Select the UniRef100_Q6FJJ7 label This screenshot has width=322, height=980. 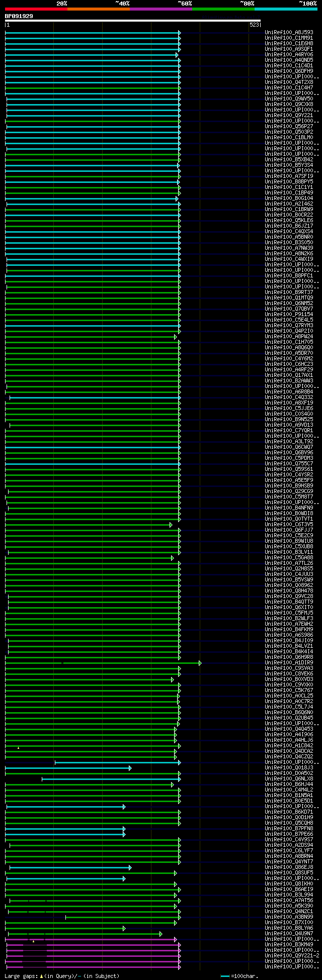(289, 530)
